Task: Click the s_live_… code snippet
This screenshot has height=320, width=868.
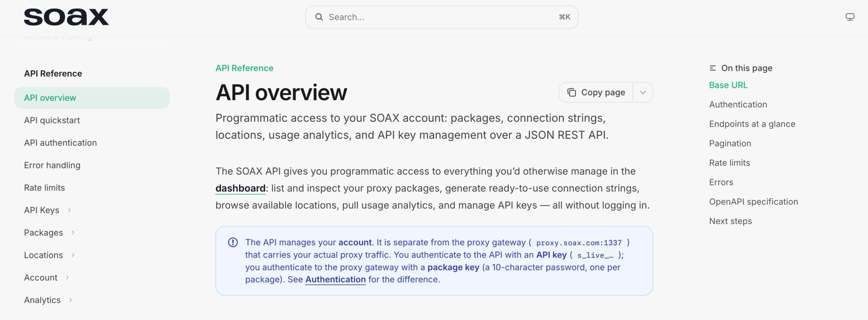Action: [595, 255]
